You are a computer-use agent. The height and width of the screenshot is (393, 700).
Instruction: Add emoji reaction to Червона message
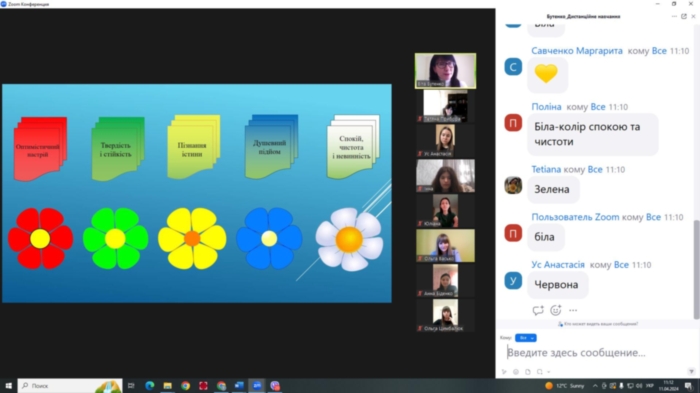coord(556,310)
